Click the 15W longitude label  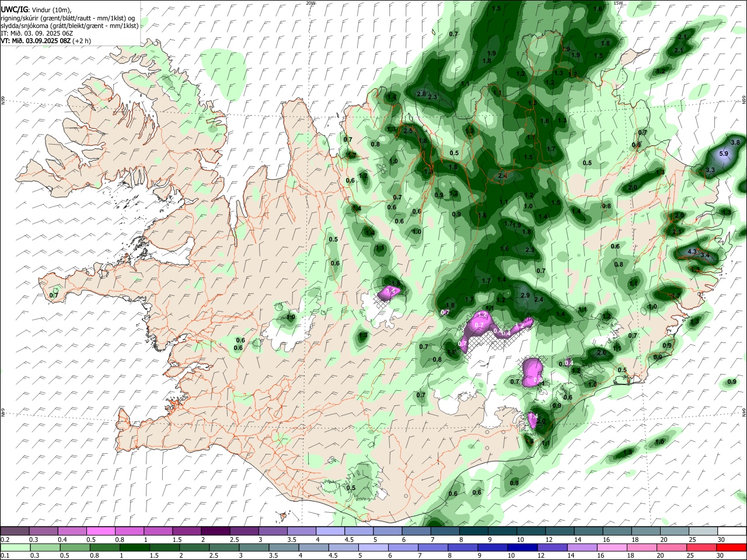click(619, 3)
